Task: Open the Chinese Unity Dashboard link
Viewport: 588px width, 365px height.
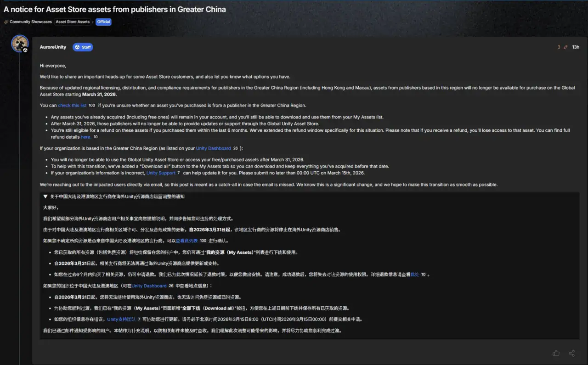Action: pyautogui.click(x=149, y=286)
